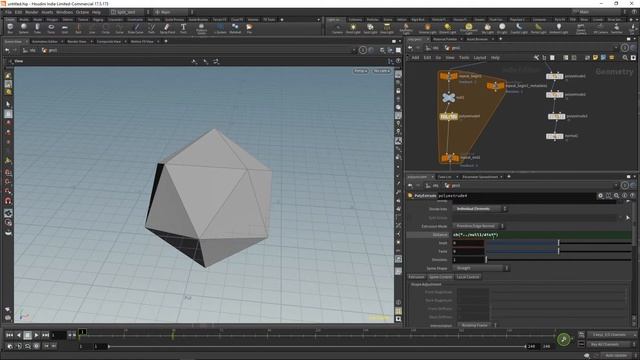Select the null1 node in network
The height and width of the screenshot is (360, 640).
point(449,98)
